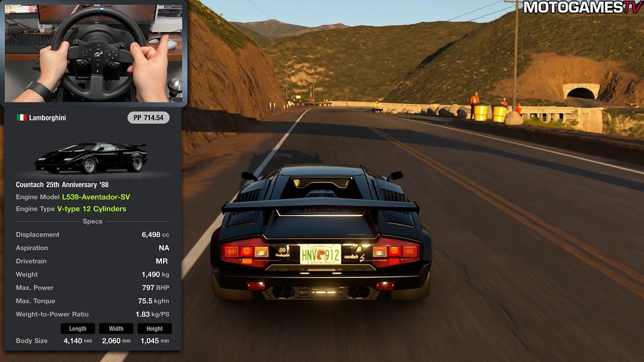Click the Drivetrain value 'MR'
Viewport: 644px width, 362px height.
[x=162, y=261]
